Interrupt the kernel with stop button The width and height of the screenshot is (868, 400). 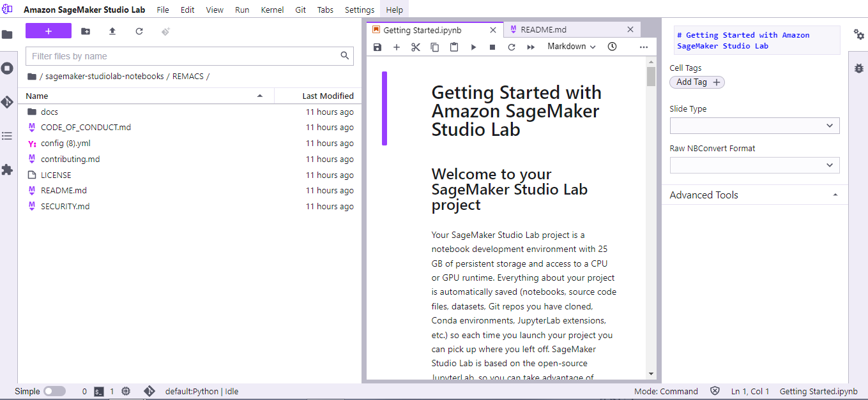[492, 47]
